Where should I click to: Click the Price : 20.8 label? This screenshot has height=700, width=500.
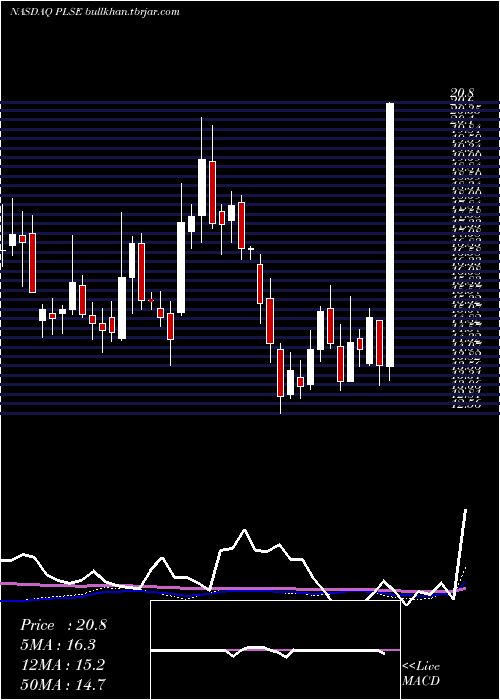pyautogui.click(x=63, y=625)
